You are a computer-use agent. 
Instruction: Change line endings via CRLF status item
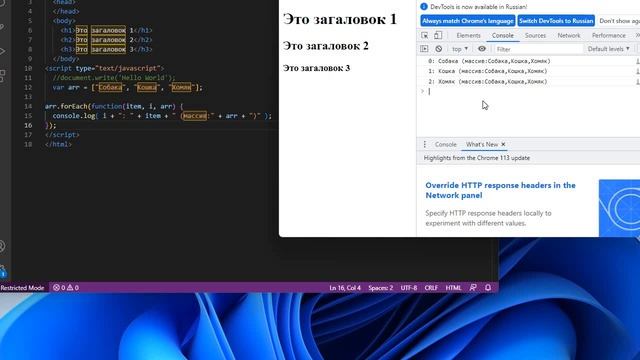(x=431, y=288)
